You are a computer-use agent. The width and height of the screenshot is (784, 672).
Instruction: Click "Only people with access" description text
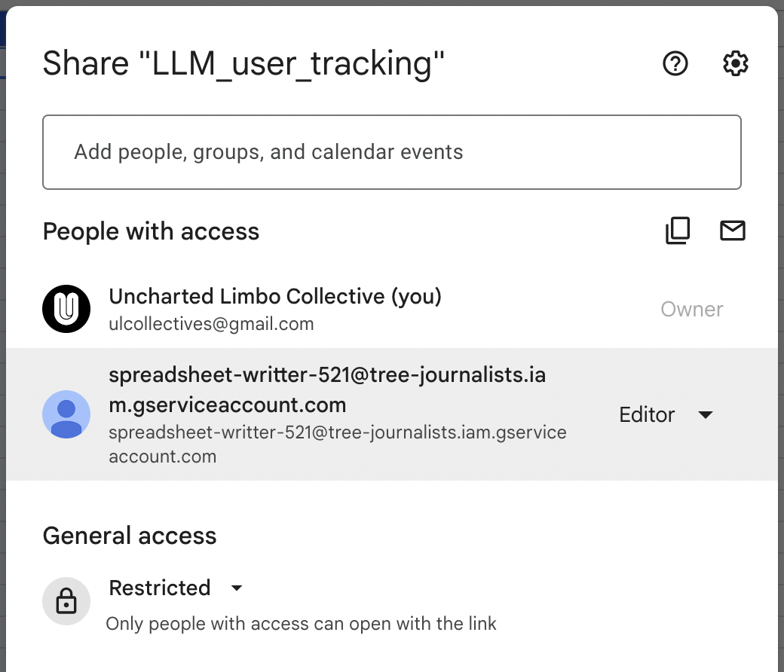[x=301, y=624]
